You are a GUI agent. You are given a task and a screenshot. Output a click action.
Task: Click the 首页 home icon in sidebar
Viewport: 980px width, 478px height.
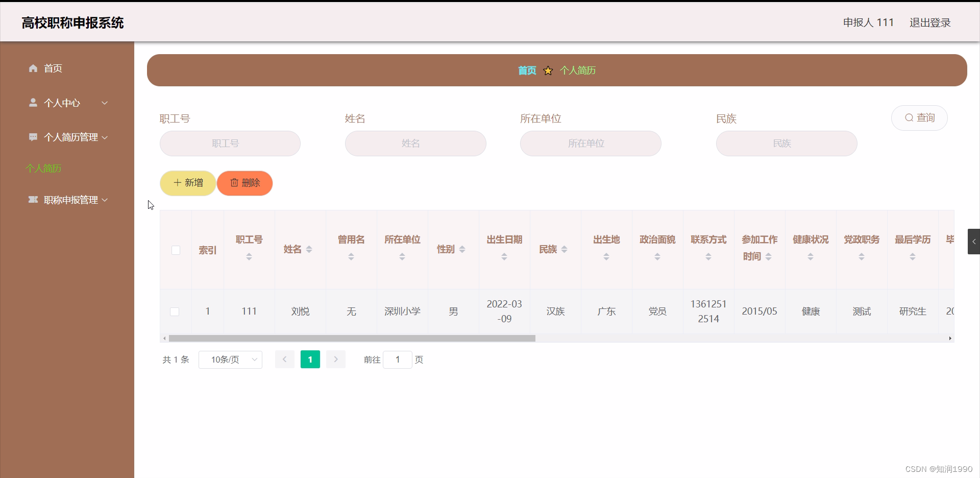pos(33,68)
